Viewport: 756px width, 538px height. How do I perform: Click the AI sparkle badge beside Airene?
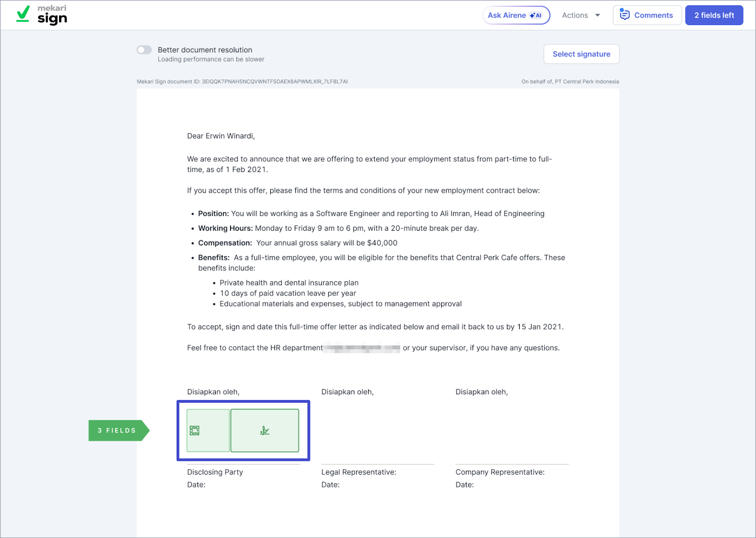(536, 16)
